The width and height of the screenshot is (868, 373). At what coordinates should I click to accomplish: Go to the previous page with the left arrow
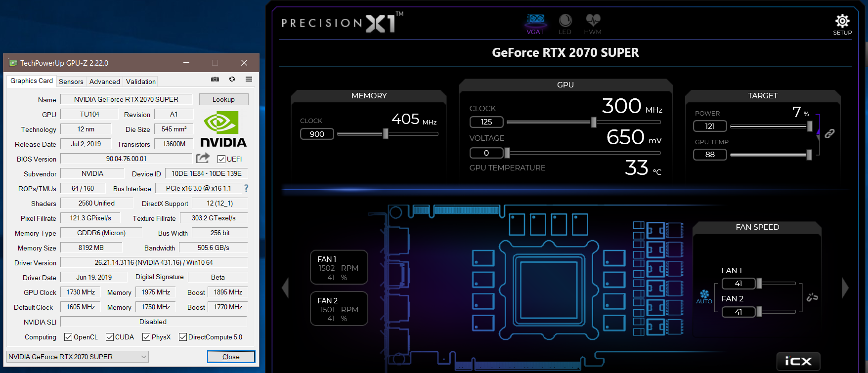pos(285,288)
